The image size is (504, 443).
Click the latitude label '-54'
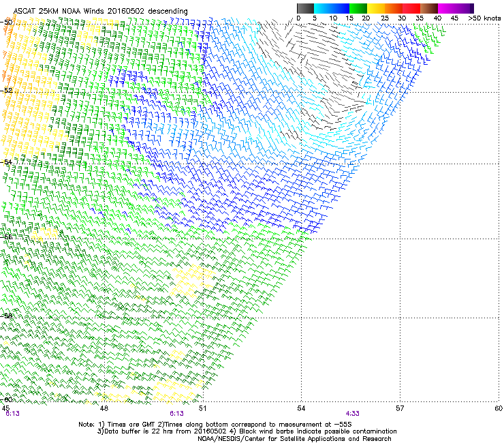point(6,162)
